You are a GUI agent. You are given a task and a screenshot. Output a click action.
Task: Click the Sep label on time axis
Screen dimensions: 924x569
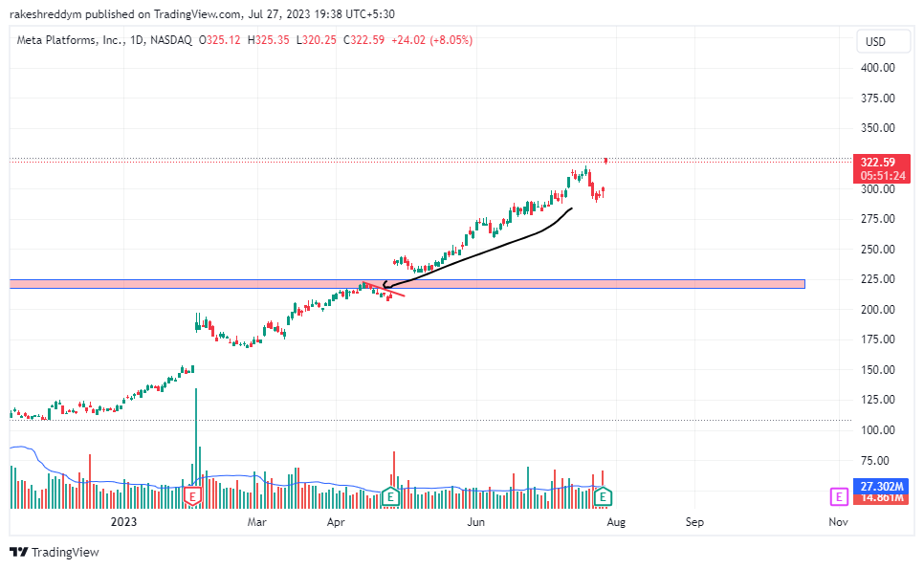(x=694, y=522)
